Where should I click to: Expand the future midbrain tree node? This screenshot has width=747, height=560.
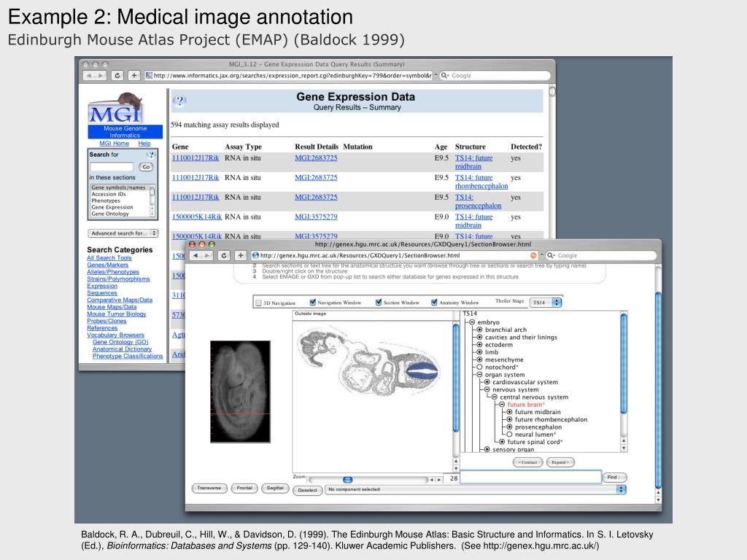pos(510,412)
